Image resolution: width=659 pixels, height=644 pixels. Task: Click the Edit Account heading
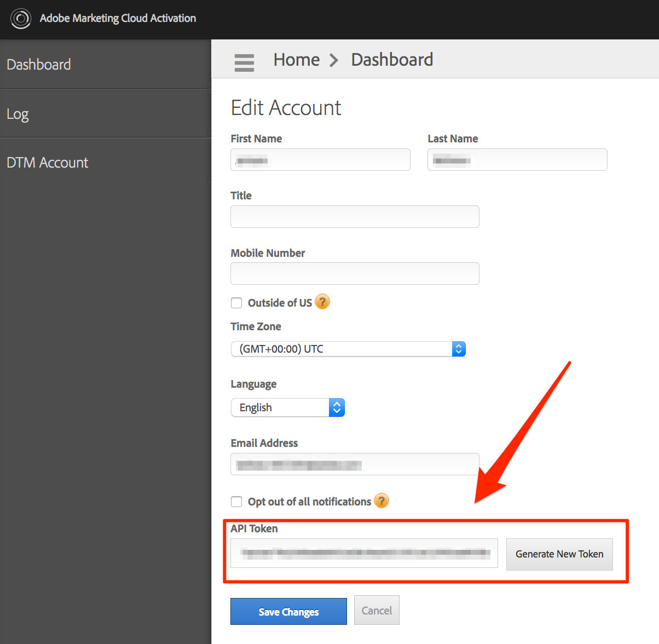coord(286,108)
